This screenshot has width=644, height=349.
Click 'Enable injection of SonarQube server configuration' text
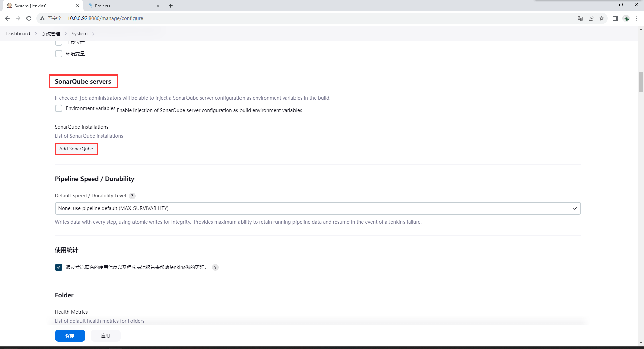(x=209, y=110)
